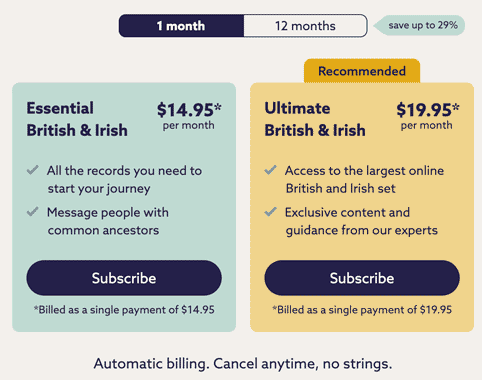482x380 pixels.
Task: Click checkmark next to Exclusive content and guidance
Action: click(271, 212)
